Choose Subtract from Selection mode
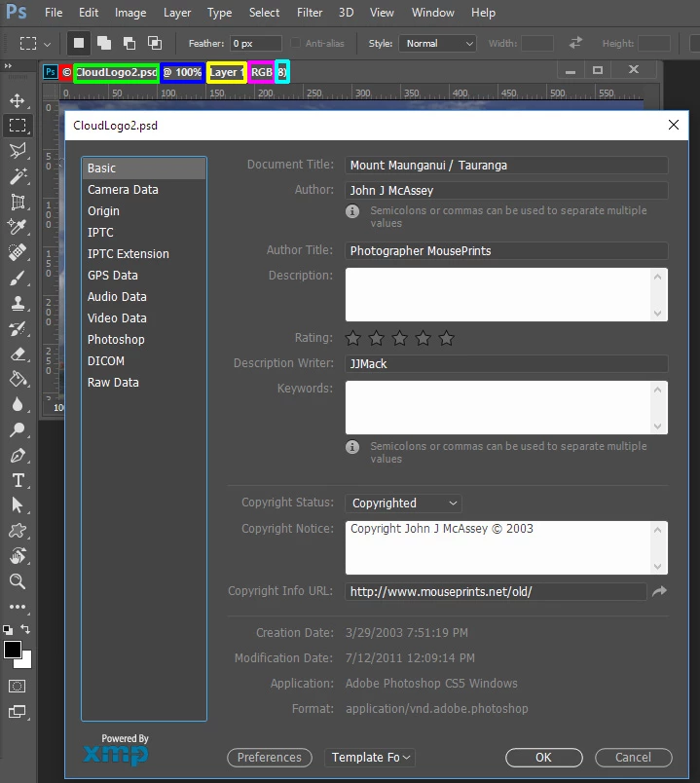700x783 pixels. pyautogui.click(x=129, y=44)
